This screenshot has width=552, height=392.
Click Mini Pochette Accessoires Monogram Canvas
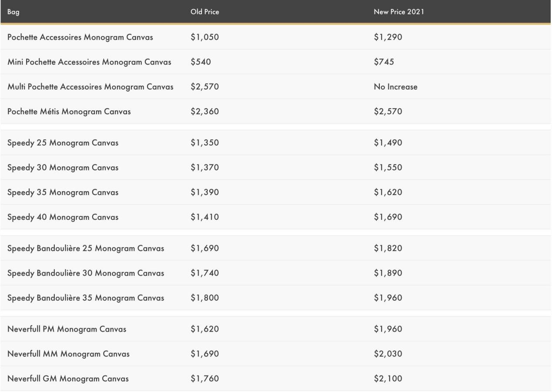point(89,62)
